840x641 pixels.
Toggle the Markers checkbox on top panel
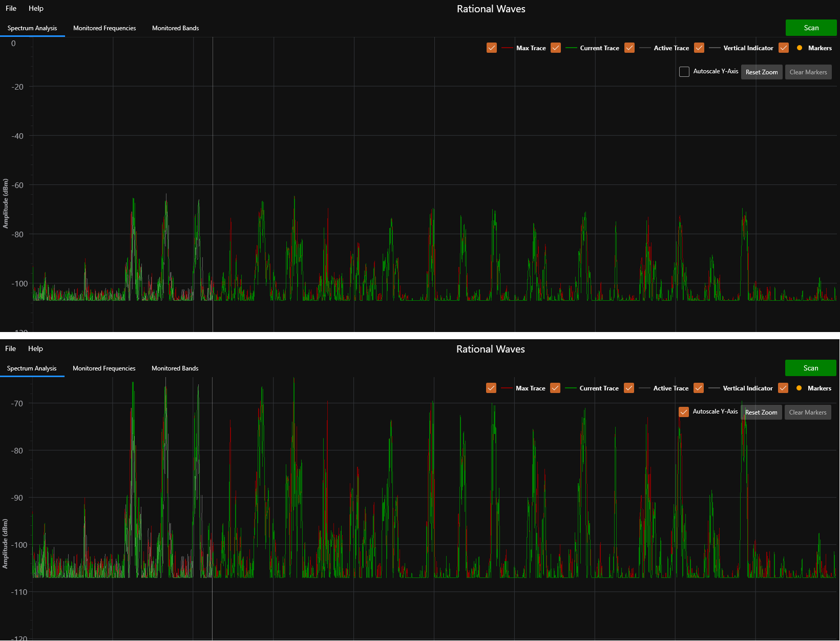point(783,48)
